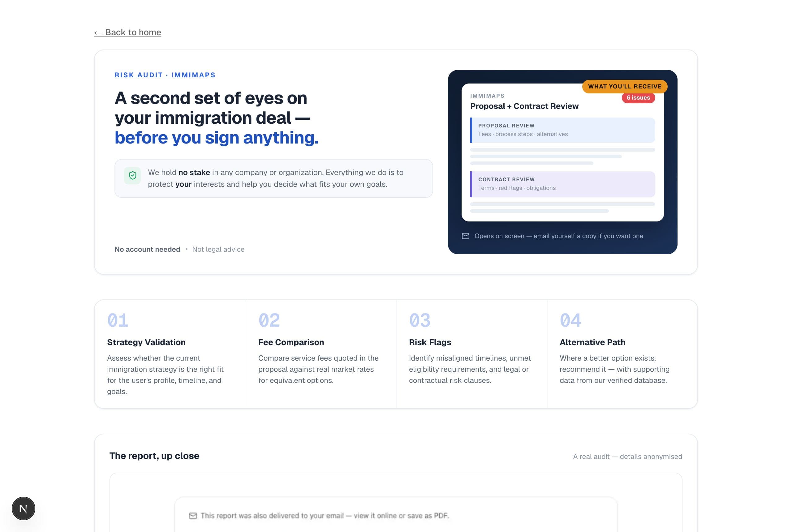This screenshot has width=792, height=532.
Task: Click 'Opens on screen — email yourself a copy' text
Action: coord(558,236)
